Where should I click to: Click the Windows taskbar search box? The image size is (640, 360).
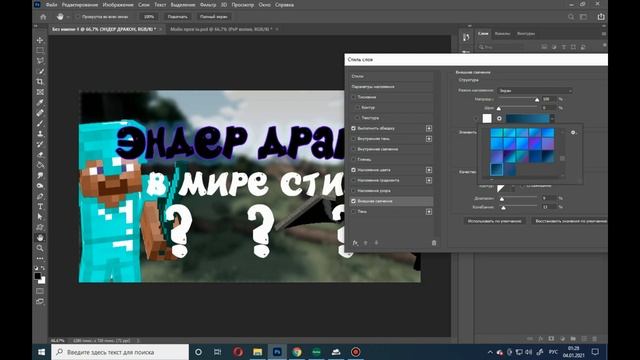(x=120, y=352)
